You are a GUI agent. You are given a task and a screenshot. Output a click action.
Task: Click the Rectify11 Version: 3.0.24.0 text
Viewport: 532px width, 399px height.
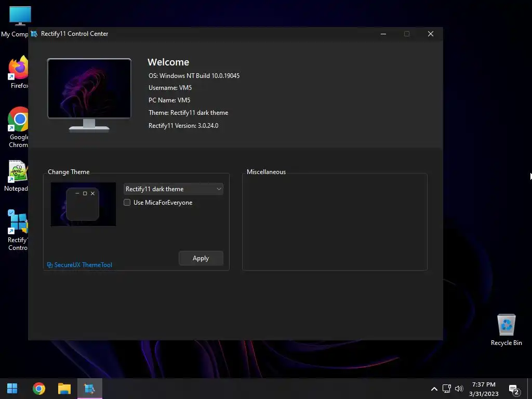[x=183, y=126]
